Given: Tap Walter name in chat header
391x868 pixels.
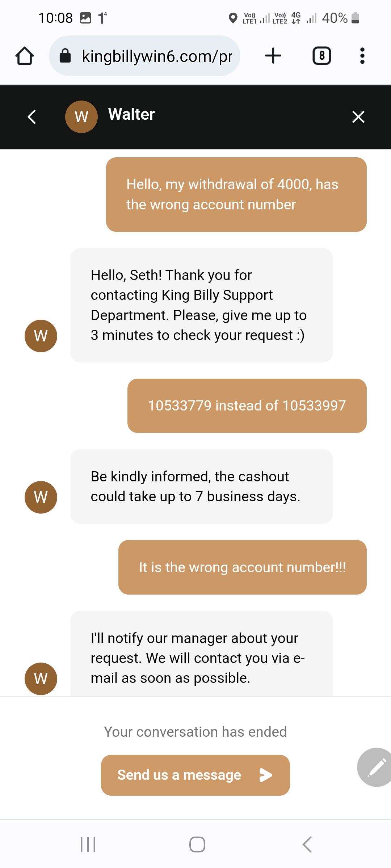Looking at the screenshot, I should coord(131,114).
